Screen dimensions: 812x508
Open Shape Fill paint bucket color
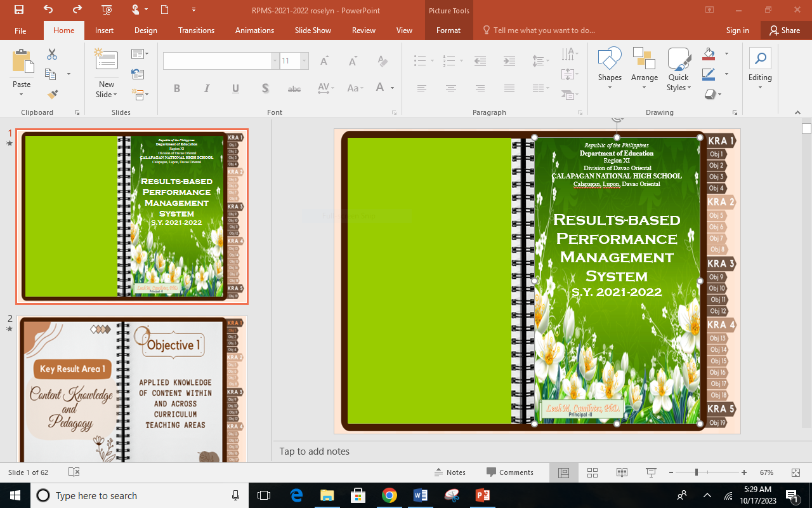(709, 53)
